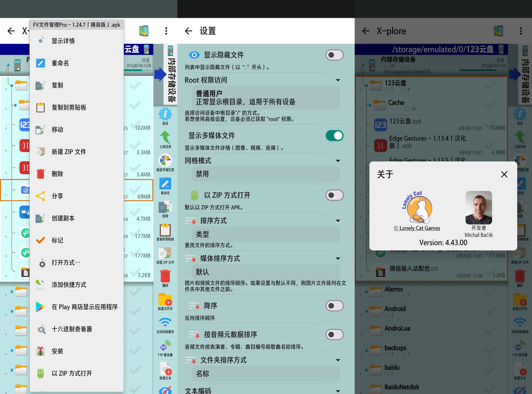Click the back arrow in right X-plore screen
The image size is (532, 394).
click(x=366, y=31)
